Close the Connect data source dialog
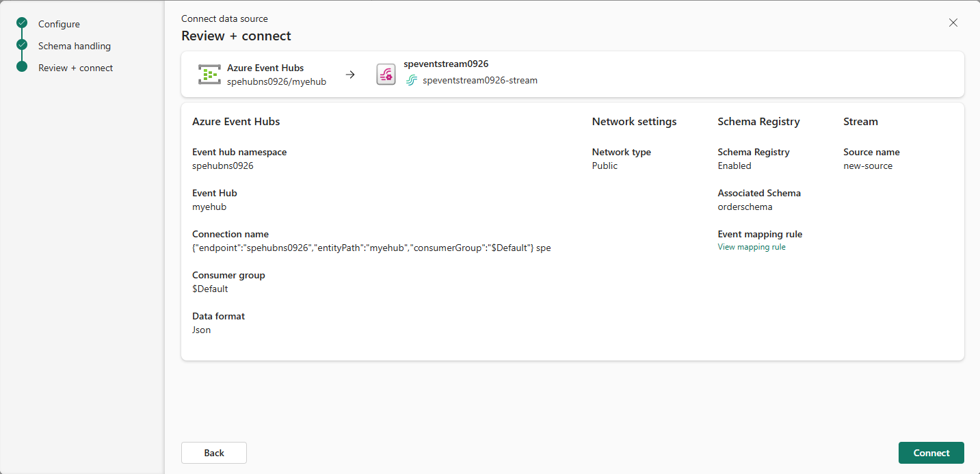 point(953,23)
